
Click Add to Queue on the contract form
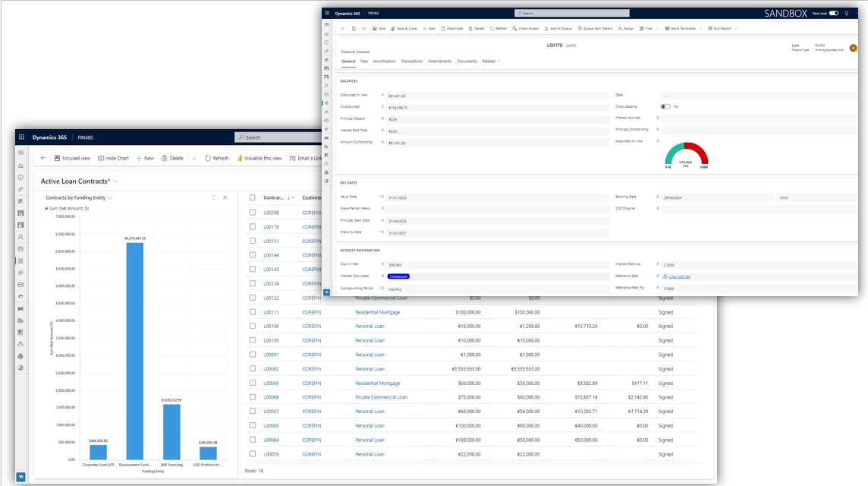pos(558,28)
